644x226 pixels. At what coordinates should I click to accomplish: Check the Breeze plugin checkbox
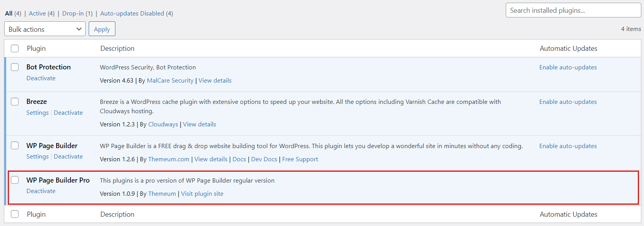point(15,102)
